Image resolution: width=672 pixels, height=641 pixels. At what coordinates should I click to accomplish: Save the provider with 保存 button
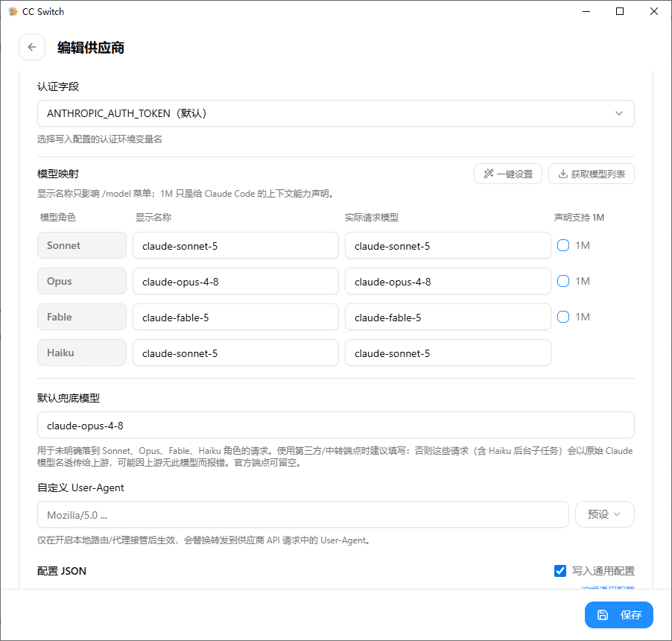[x=619, y=615]
